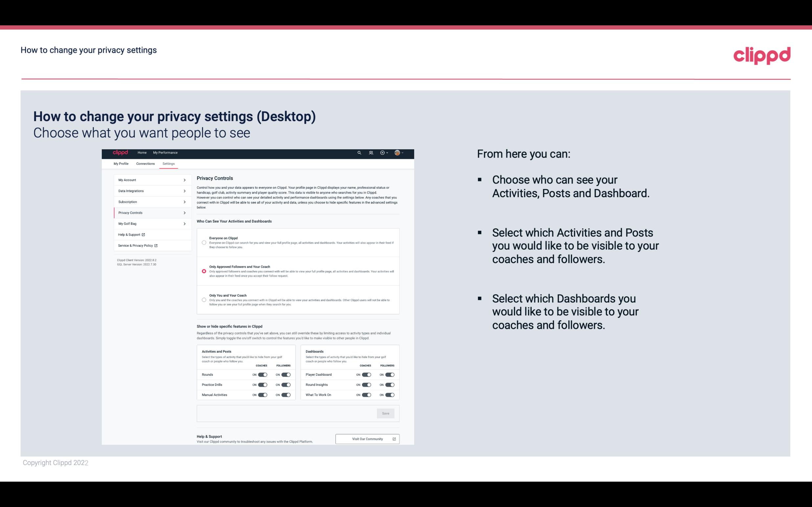The image size is (812, 507).
Task: Click the Save button
Action: (385, 413)
